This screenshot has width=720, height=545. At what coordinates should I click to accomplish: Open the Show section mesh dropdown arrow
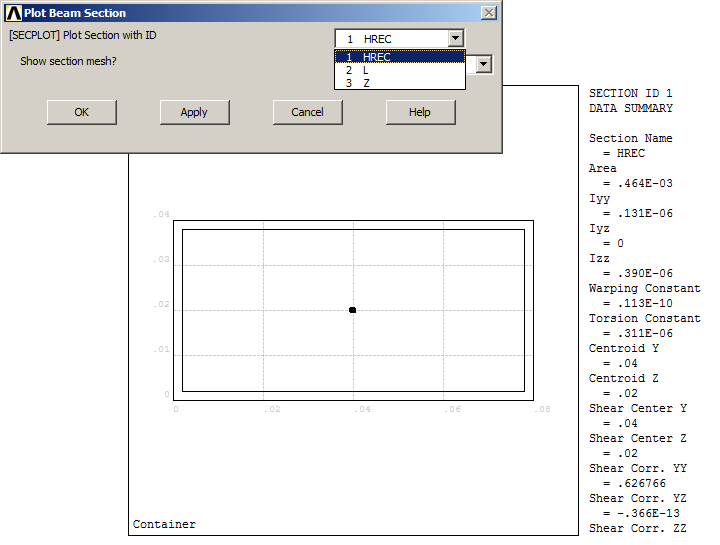484,64
